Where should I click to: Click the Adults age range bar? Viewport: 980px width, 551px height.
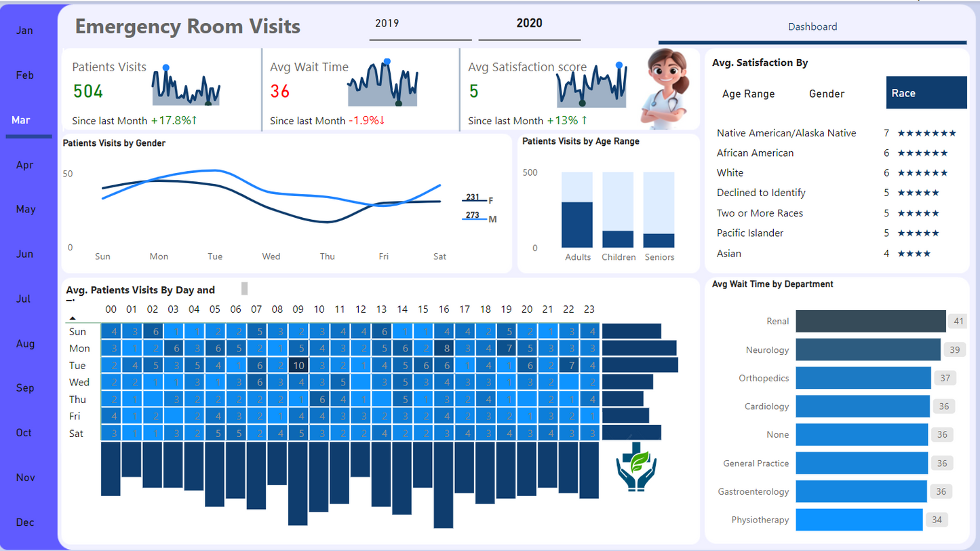tap(577, 225)
